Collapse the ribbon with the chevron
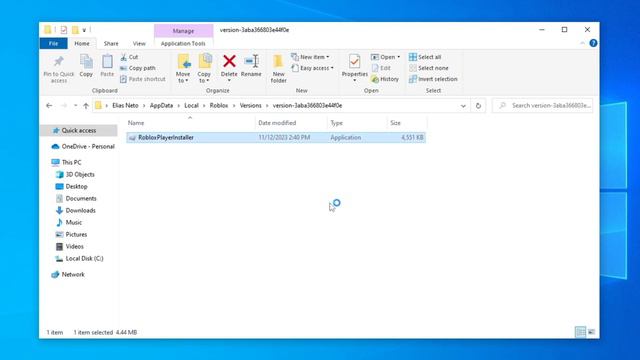This screenshot has width=640, height=360. coord(582,43)
